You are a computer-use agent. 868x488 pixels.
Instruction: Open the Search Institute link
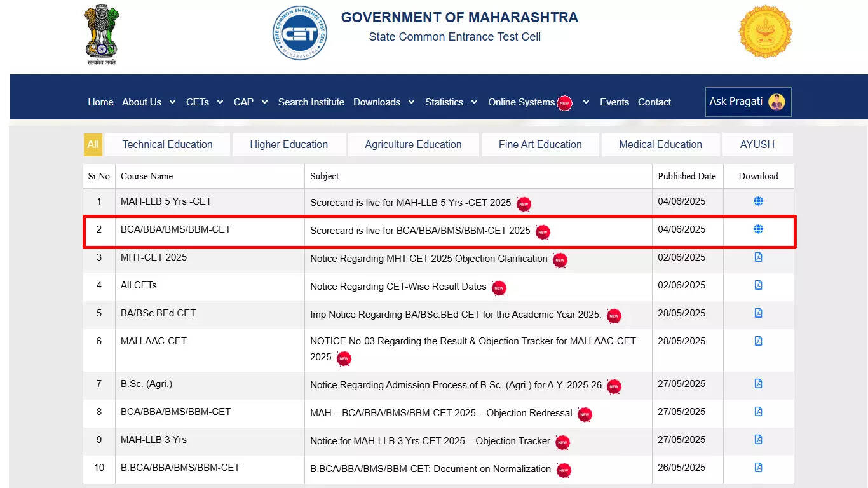coord(311,102)
